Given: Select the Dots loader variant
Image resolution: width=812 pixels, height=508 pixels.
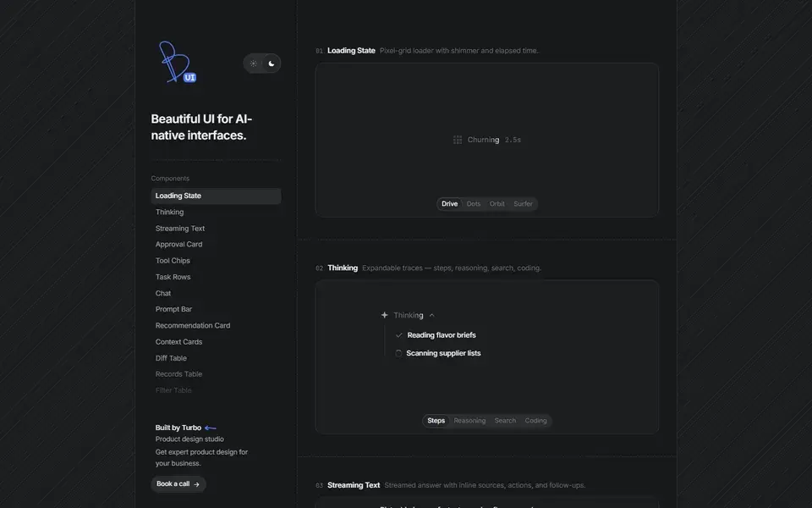Looking at the screenshot, I should pos(474,204).
